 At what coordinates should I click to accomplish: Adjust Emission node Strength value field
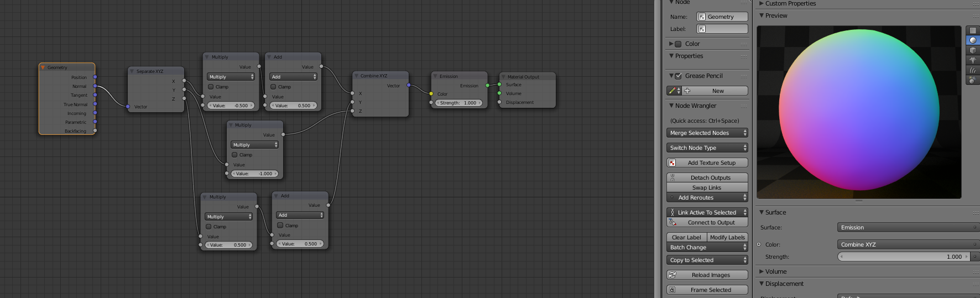459,103
